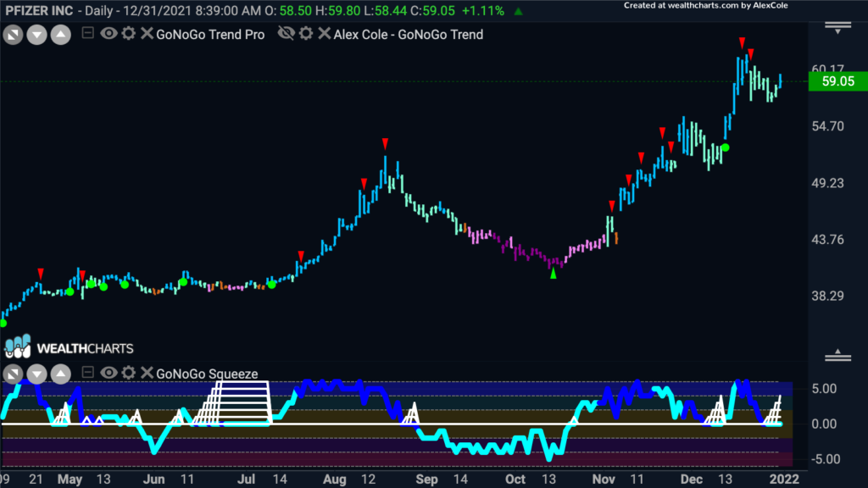The width and height of the screenshot is (868, 488).
Task: Click the Nov label on the date axis
Action: coord(604,480)
